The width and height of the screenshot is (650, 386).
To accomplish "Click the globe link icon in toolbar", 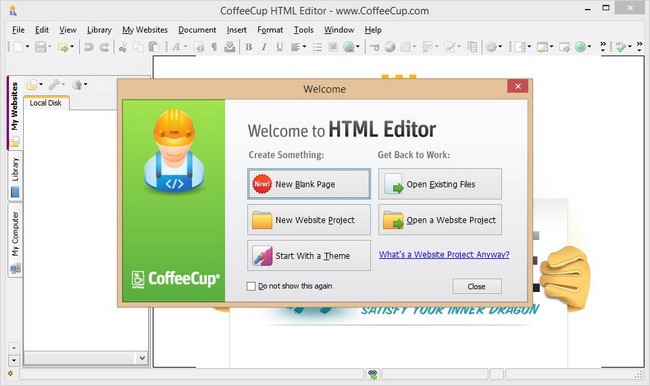I will (349, 47).
